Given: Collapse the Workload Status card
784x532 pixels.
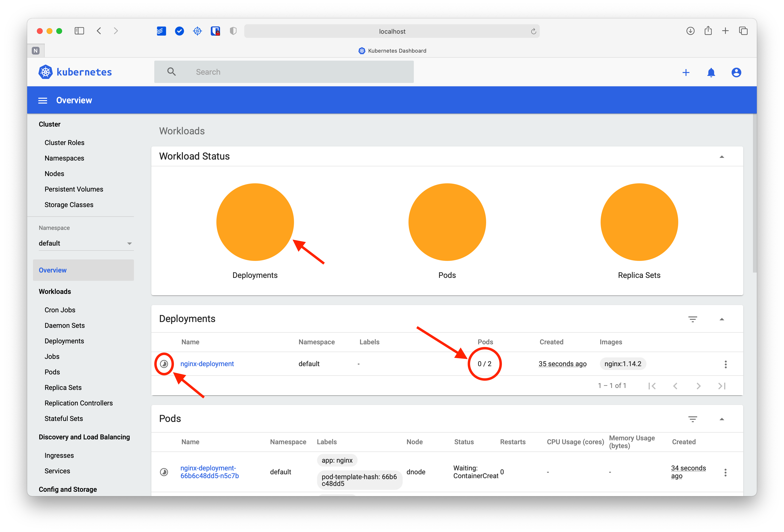Looking at the screenshot, I should (x=722, y=157).
